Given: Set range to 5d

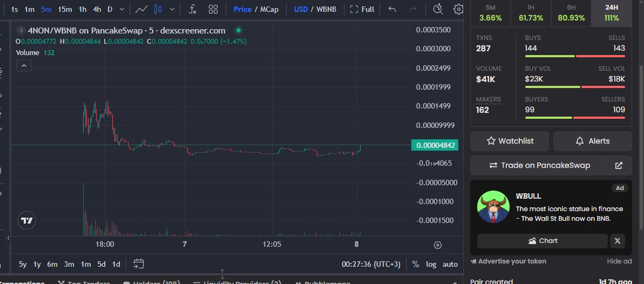Looking at the screenshot, I should pos(101,264).
